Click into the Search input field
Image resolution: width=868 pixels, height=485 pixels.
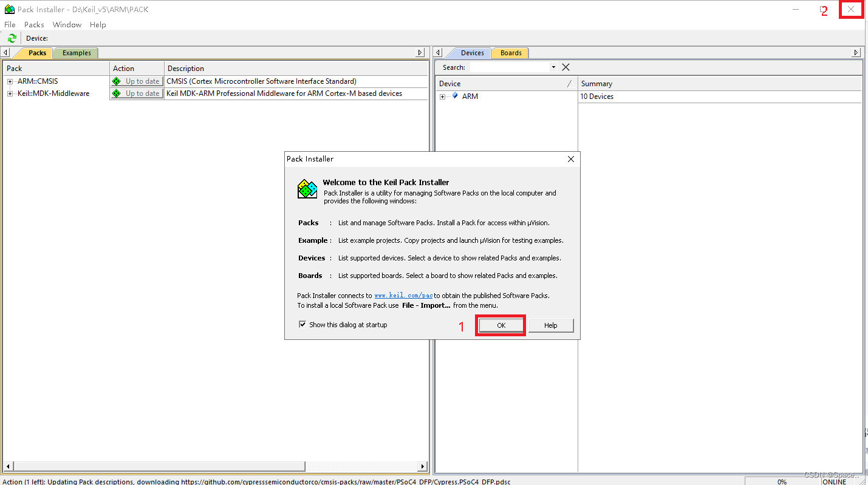coord(509,67)
